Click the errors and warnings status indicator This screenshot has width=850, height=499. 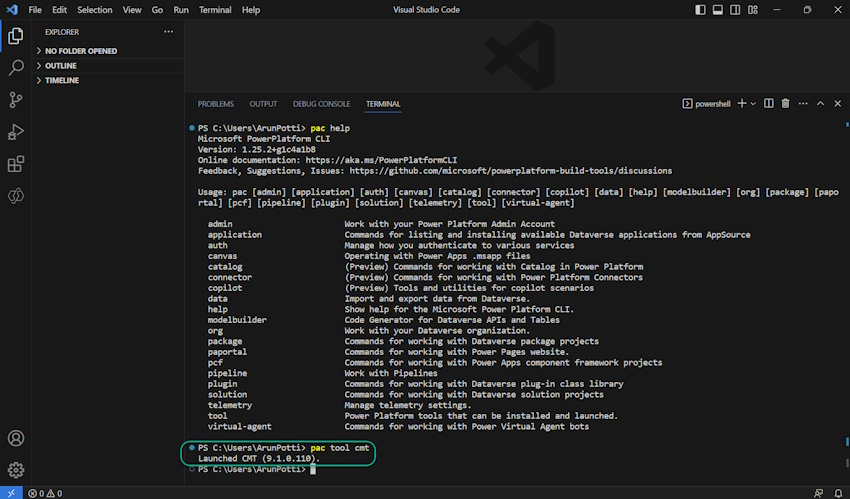click(x=45, y=493)
